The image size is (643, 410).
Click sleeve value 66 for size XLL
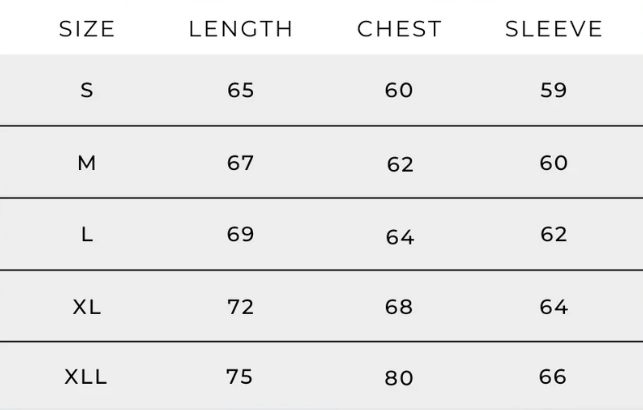coord(554,377)
